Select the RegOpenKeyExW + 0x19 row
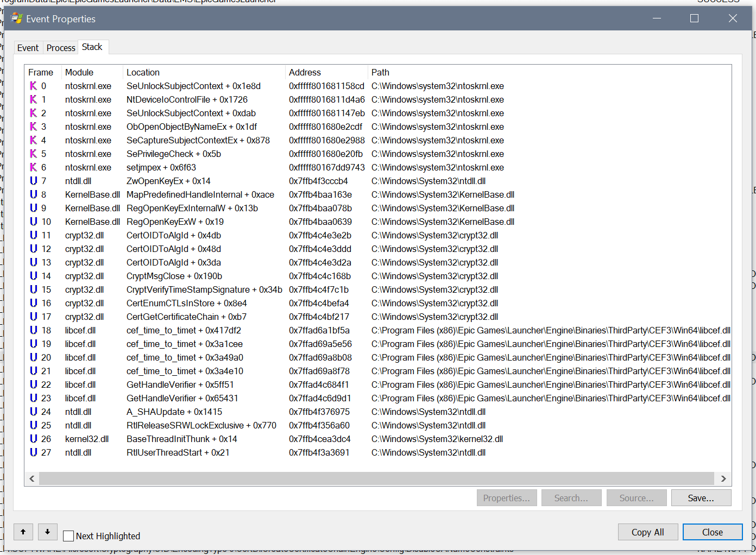The height and width of the screenshot is (555, 756). (x=378, y=222)
